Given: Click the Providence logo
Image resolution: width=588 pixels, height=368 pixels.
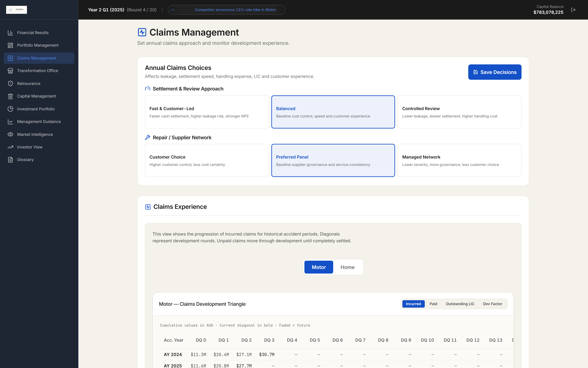Looking at the screenshot, I should click(17, 10).
